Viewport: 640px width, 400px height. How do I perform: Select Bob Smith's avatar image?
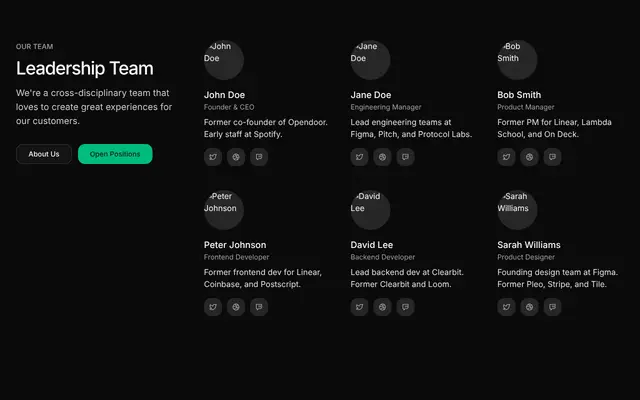pos(517,60)
